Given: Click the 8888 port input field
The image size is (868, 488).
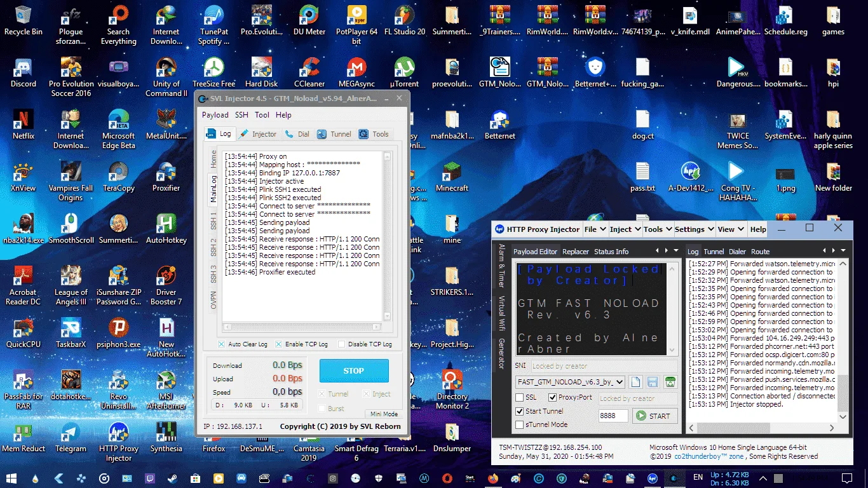Looking at the screenshot, I should pyautogui.click(x=613, y=416).
